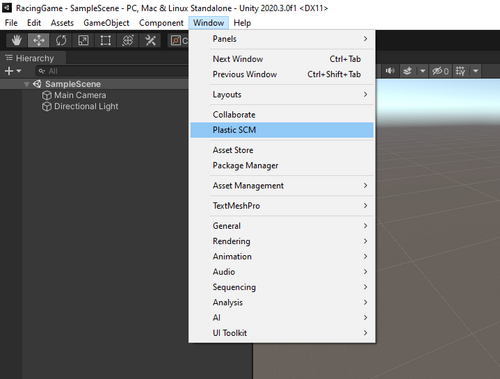The image size is (500, 379).
Task: Open the custom editor tools icon
Action: 150,40
